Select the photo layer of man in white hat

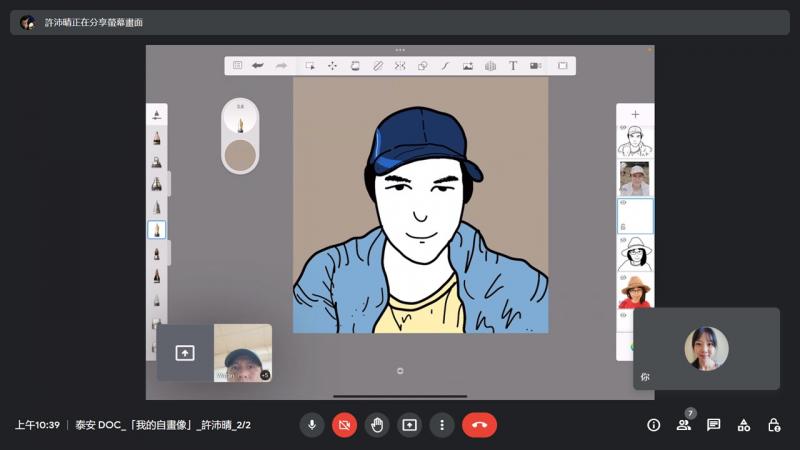pyautogui.click(x=635, y=179)
